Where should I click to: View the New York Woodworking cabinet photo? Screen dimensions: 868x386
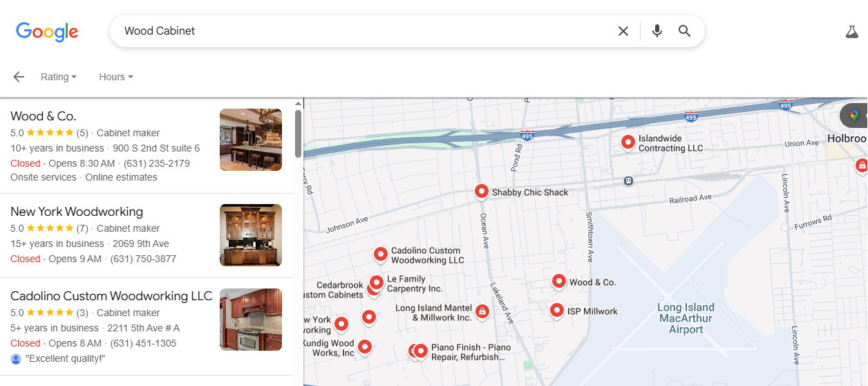pyautogui.click(x=251, y=235)
